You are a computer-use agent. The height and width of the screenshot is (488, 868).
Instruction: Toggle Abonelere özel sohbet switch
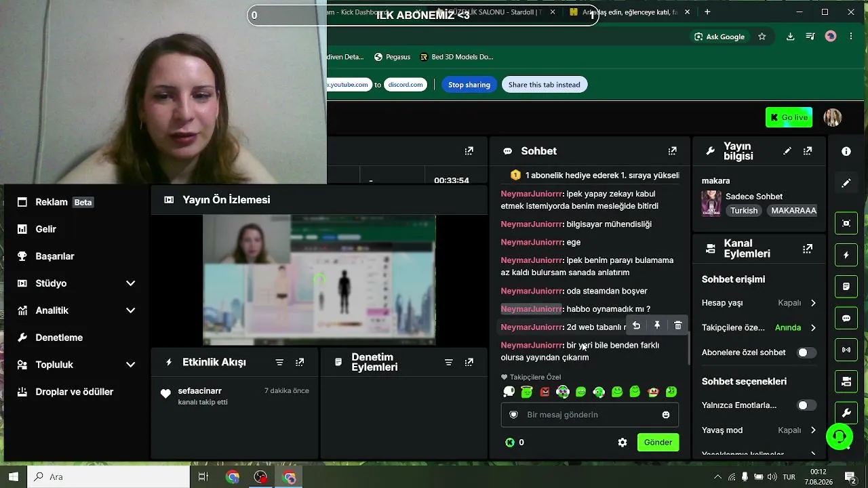tap(806, 352)
